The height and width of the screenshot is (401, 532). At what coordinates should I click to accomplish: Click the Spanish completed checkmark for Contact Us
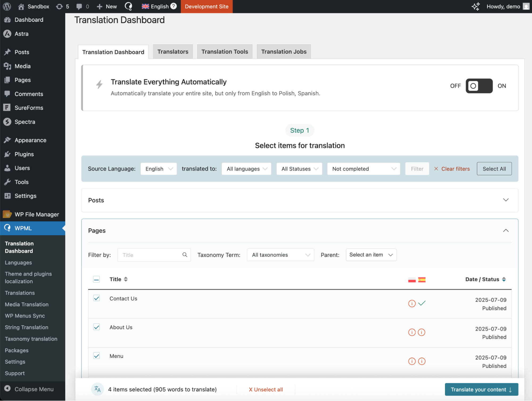(422, 303)
